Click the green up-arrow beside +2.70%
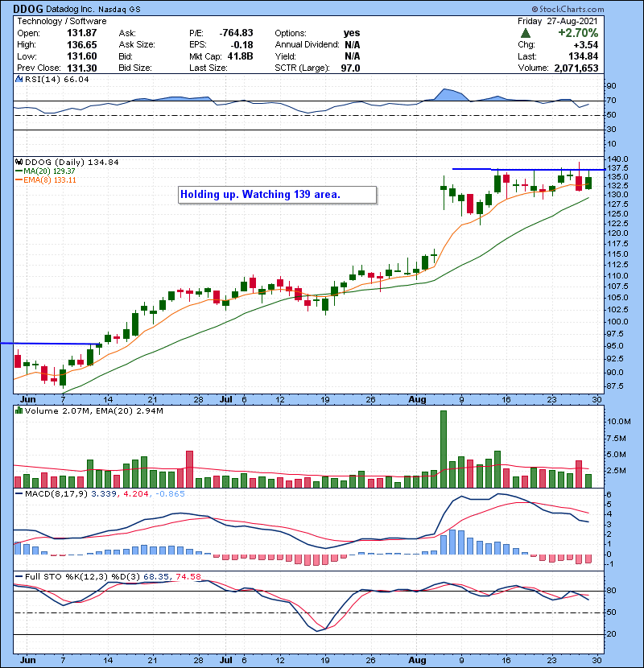This screenshot has width=644, height=668. 526,34
